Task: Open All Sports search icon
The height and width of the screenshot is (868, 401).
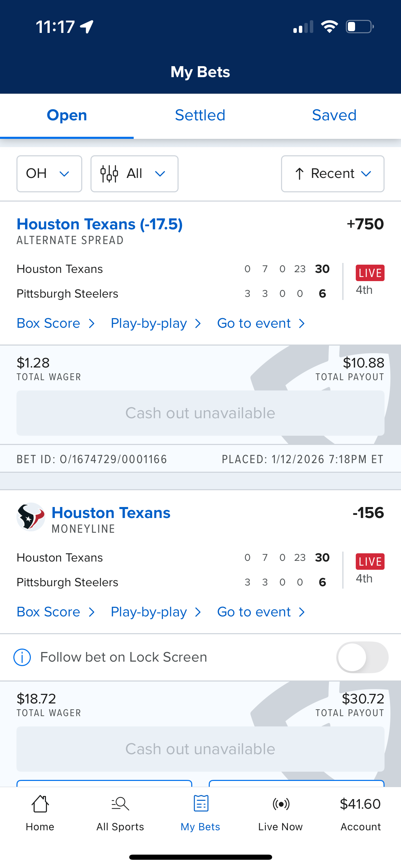Action: [x=120, y=804]
